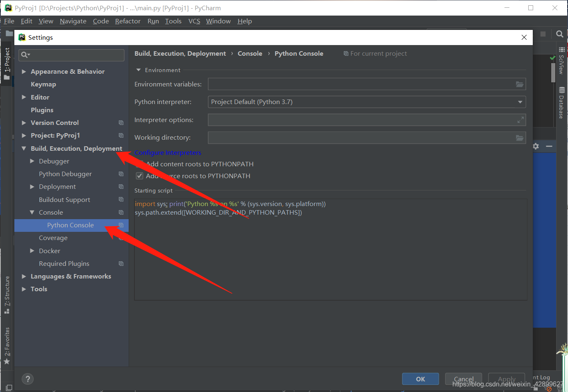Viewport: 568px width, 392px height.
Task: Open the Structure tool window tab
Action: click(7, 295)
